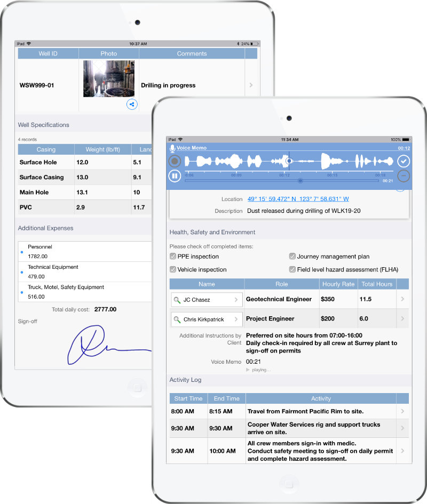The height and width of the screenshot is (504, 427).
Task: Tap the microphone icon in Voice Memo header
Action: point(173,148)
